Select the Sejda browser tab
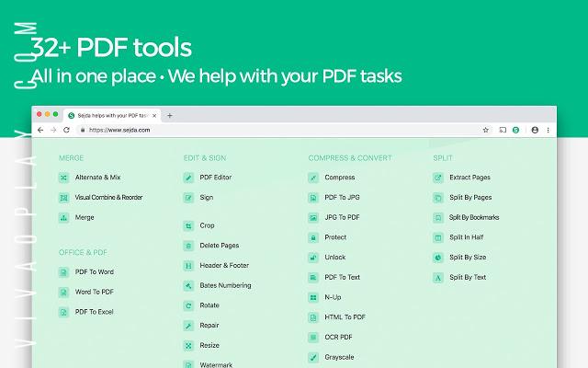The width and height of the screenshot is (588, 368). coord(112,116)
